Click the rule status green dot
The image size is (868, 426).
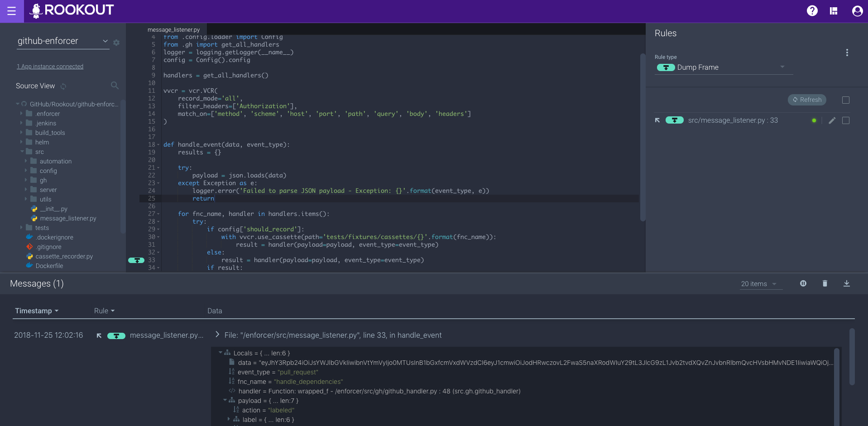[814, 120]
